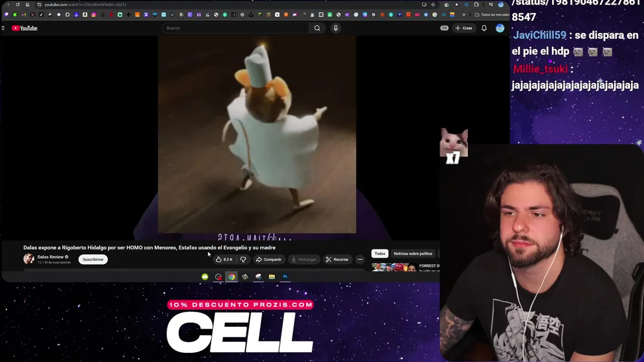Open Dalas Review channel avatar
Image resolution: width=644 pixels, height=362 pixels.
click(29, 259)
